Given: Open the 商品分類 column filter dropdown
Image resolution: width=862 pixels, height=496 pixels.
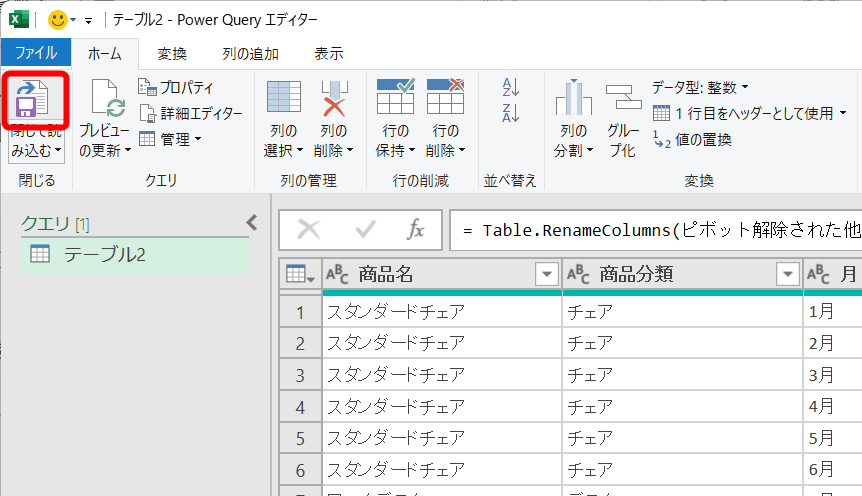Looking at the screenshot, I should pyautogui.click(x=788, y=274).
